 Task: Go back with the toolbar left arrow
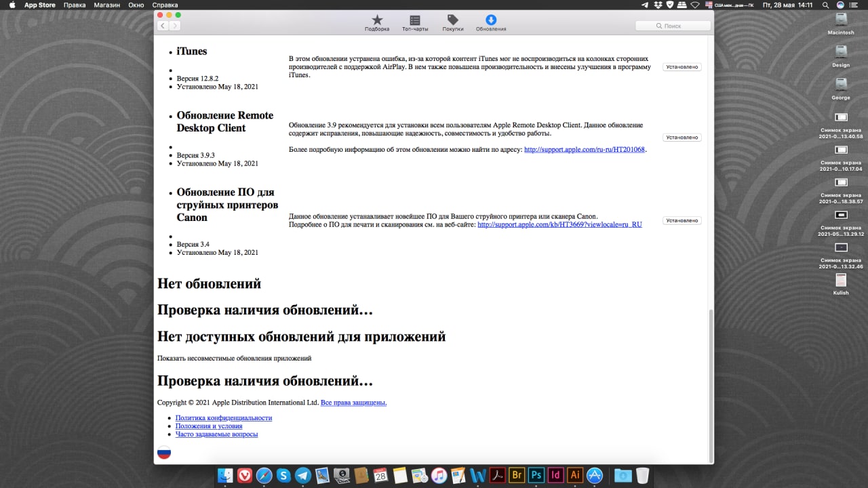pyautogui.click(x=163, y=26)
